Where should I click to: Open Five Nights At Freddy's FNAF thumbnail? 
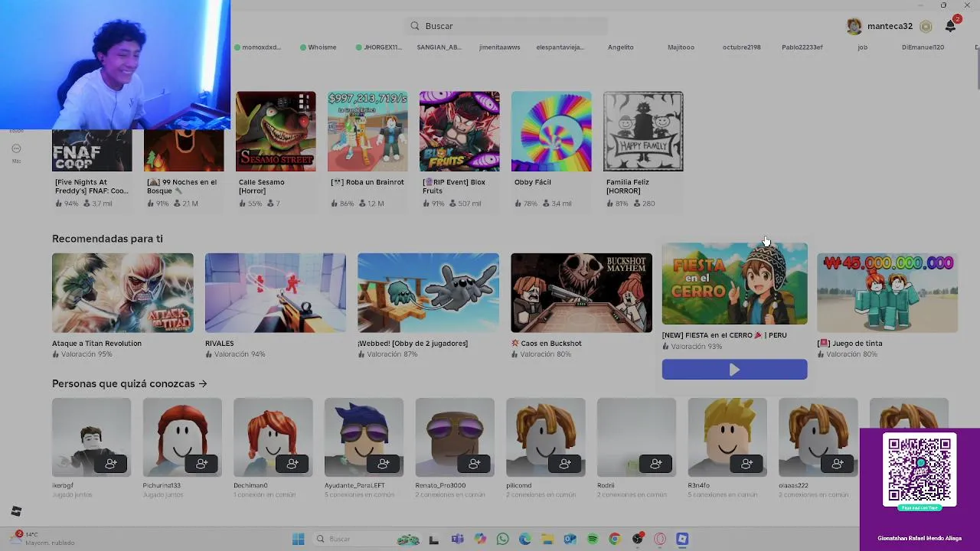coord(92,151)
